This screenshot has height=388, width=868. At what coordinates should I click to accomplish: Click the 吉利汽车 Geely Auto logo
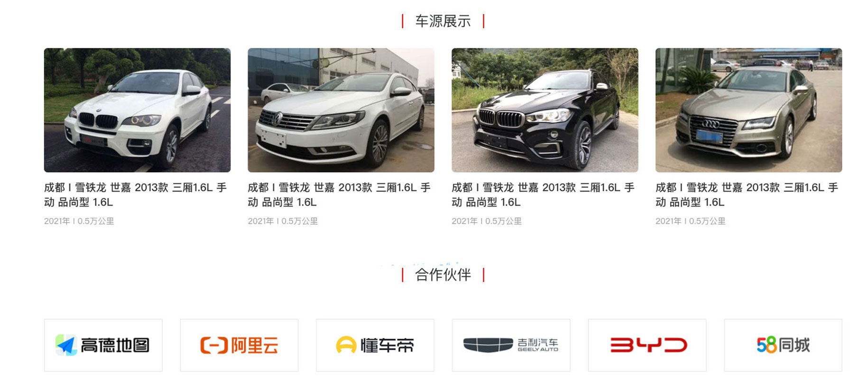coord(511,345)
